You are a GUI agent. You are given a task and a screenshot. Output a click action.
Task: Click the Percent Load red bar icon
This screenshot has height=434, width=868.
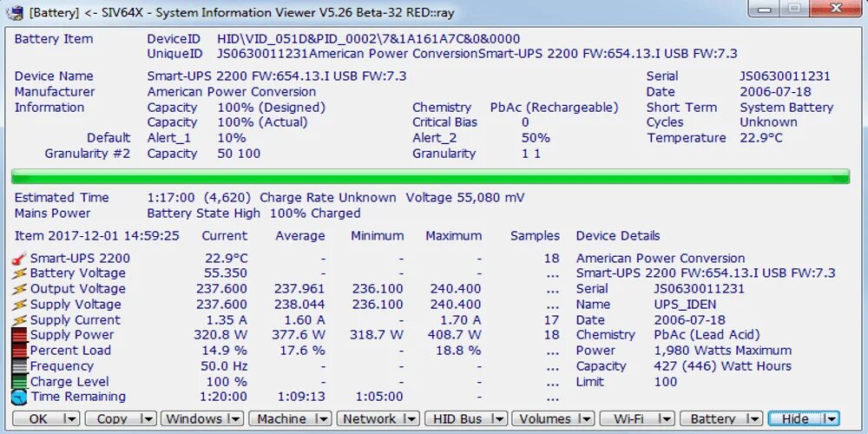pos(19,351)
